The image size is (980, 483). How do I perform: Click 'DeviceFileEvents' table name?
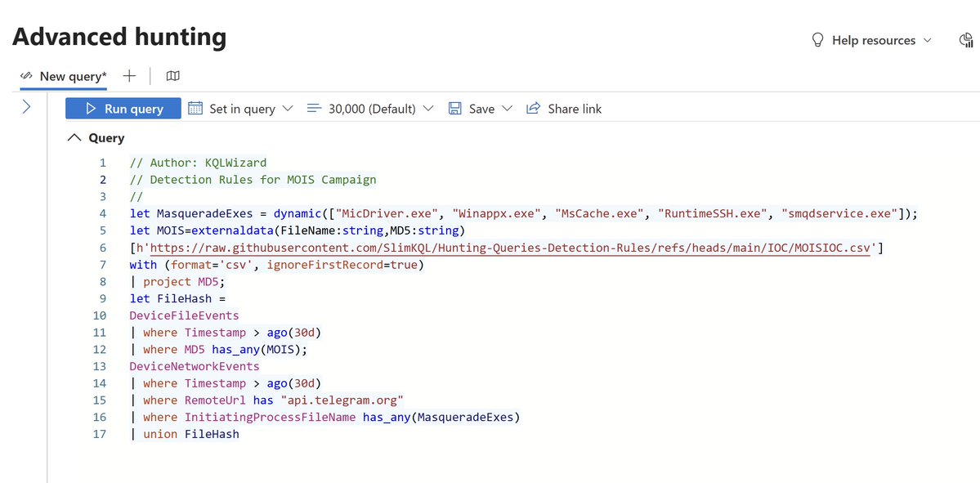185,315
